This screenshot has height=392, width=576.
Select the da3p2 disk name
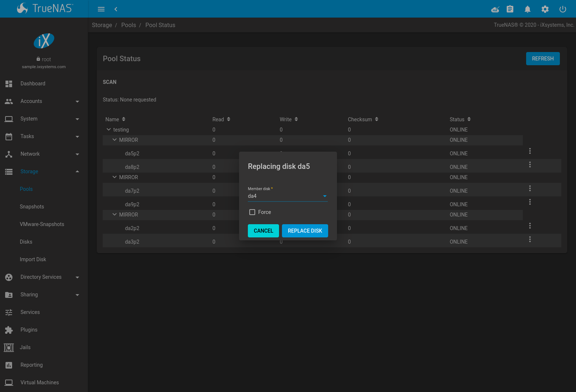tap(132, 242)
